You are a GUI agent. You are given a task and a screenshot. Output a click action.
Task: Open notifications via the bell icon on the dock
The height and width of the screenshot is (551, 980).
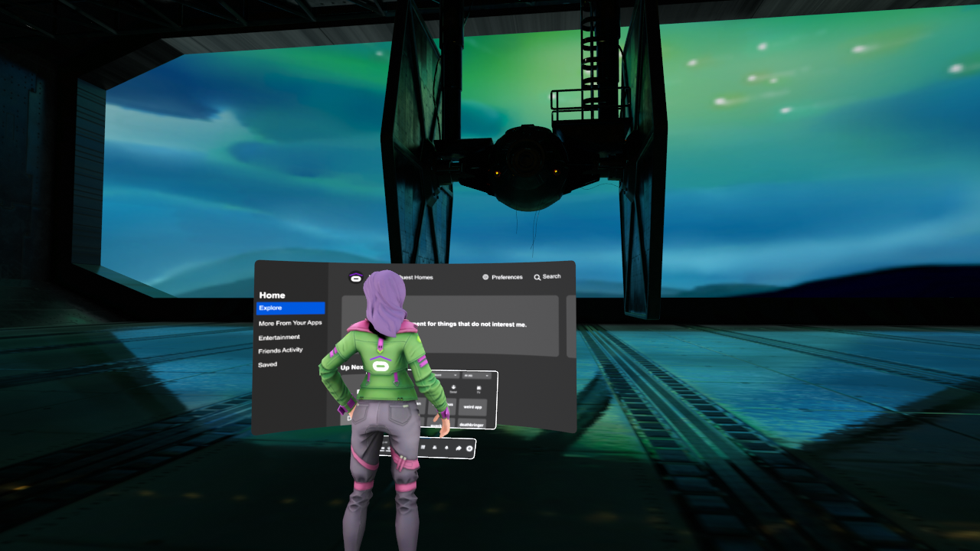[x=446, y=448]
